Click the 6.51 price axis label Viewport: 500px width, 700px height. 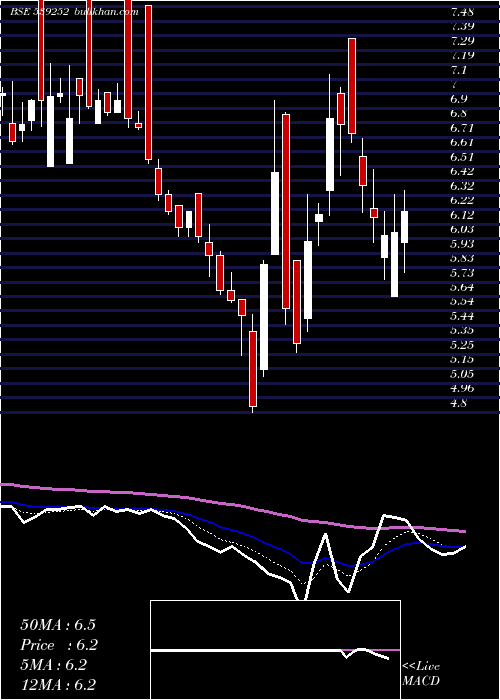[x=462, y=157]
